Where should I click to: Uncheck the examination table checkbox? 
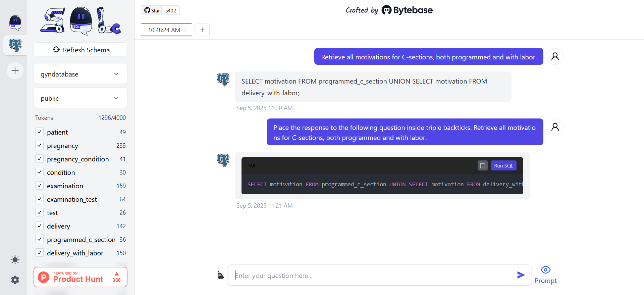tap(40, 186)
